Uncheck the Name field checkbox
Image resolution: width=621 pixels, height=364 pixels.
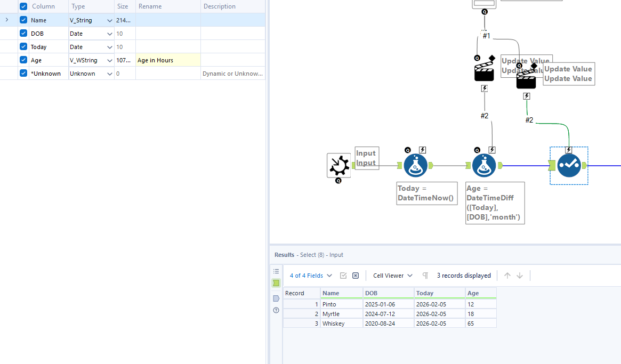[x=23, y=20]
